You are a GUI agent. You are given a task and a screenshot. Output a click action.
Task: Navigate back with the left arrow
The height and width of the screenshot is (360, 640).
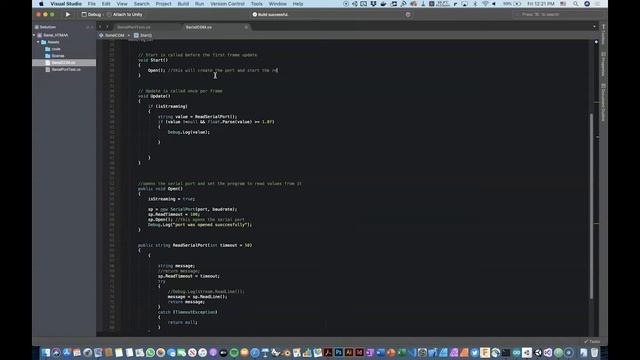click(x=100, y=27)
